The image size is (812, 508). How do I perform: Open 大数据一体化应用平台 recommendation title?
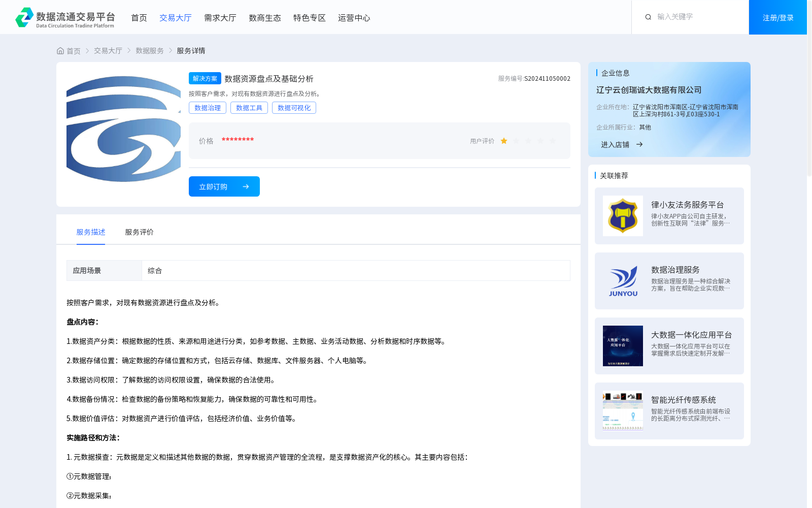[x=692, y=335]
